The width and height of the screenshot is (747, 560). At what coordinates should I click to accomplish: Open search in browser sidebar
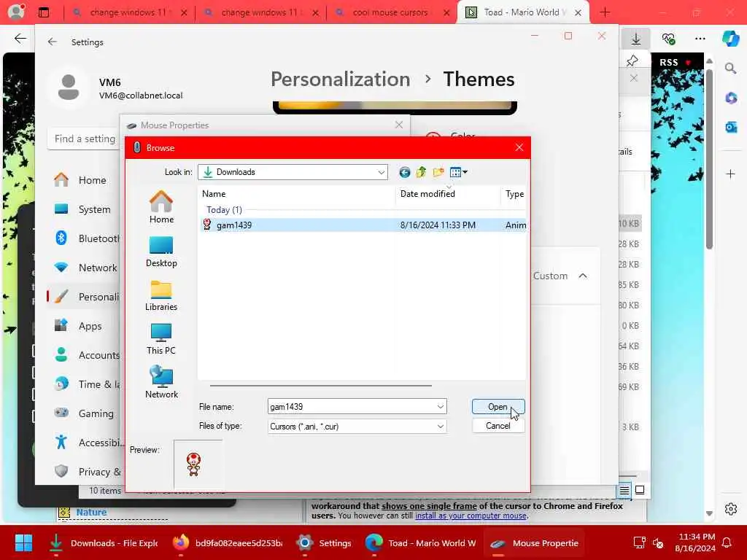click(x=731, y=69)
